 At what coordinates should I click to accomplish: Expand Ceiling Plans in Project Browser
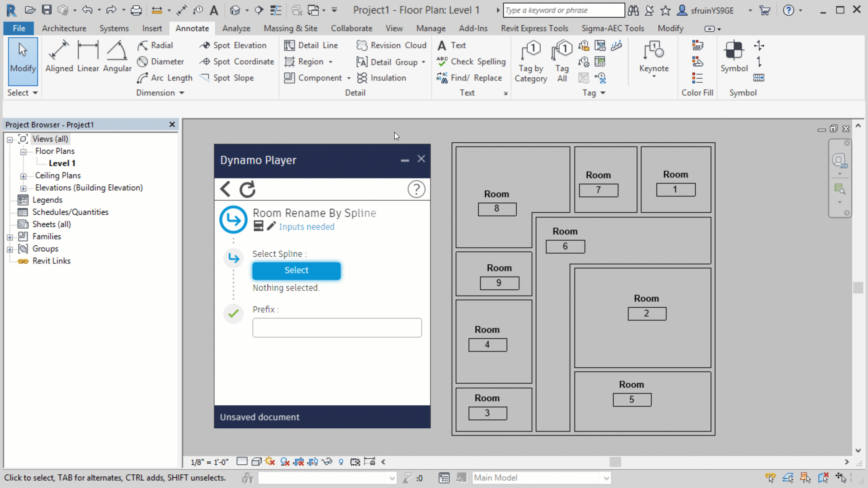click(x=23, y=176)
